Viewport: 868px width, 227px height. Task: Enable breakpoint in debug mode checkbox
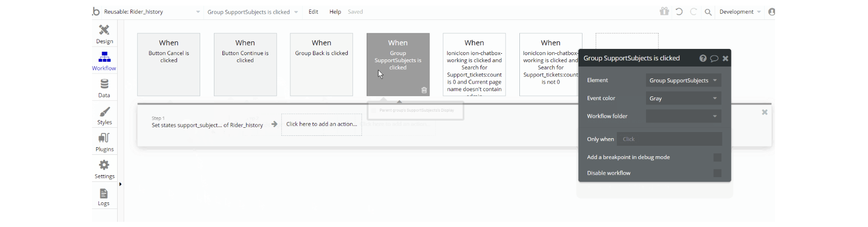[x=717, y=158]
